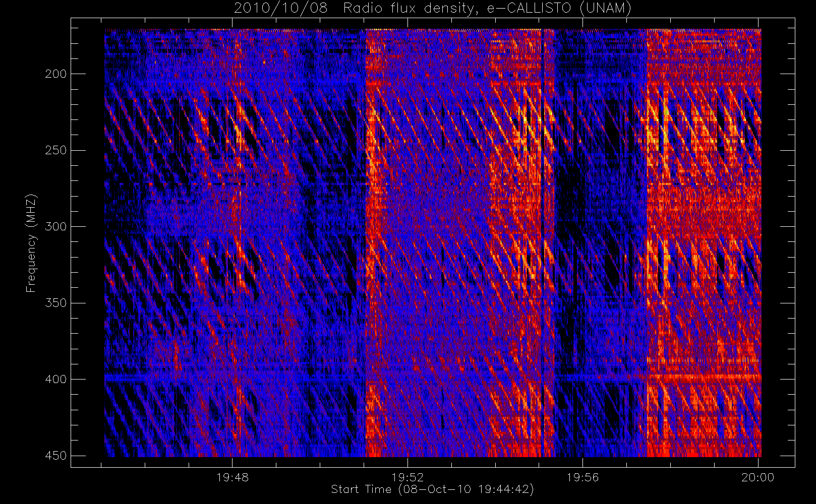
Task: Click the 'Start Time (08-Oct-10 19:44:42)' axis label
Action: pos(432,489)
